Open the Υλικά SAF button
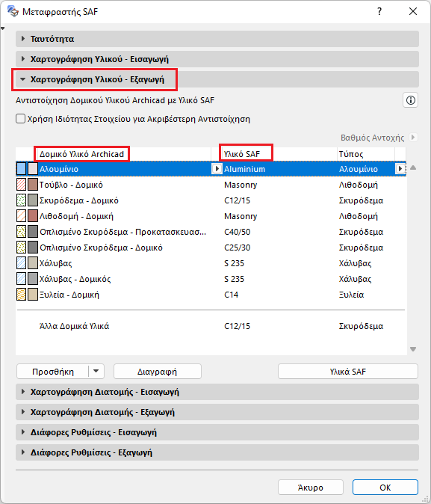The image size is (431, 504). tap(348, 371)
